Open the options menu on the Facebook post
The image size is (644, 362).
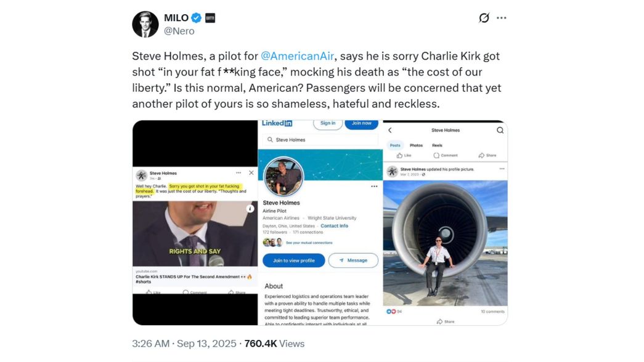tap(502, 169)
